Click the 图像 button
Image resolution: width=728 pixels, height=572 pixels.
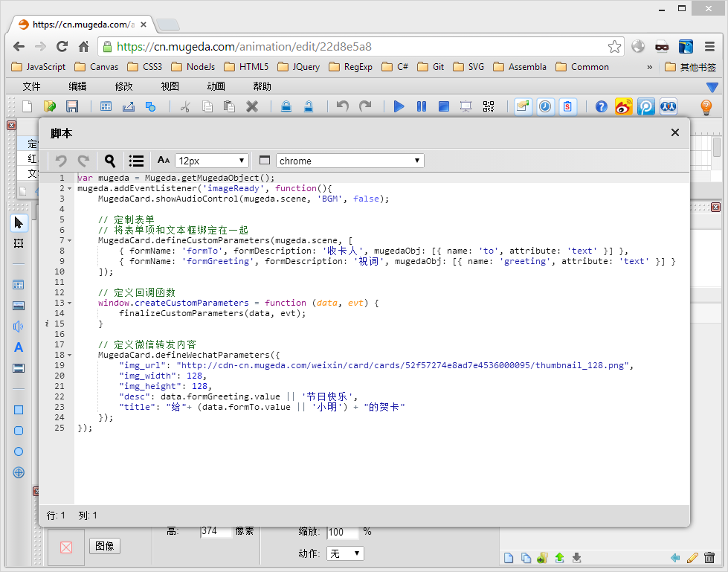coord(105,546)
